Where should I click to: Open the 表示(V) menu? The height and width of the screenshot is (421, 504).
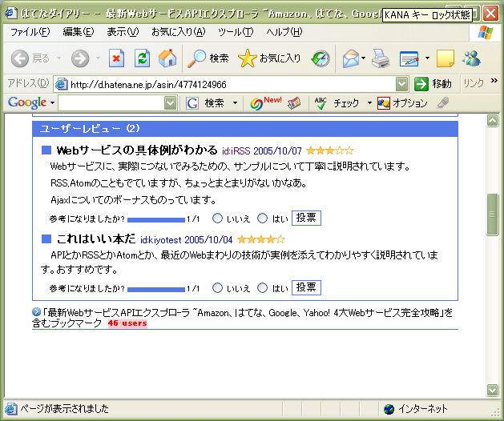(x=123, y=32)
